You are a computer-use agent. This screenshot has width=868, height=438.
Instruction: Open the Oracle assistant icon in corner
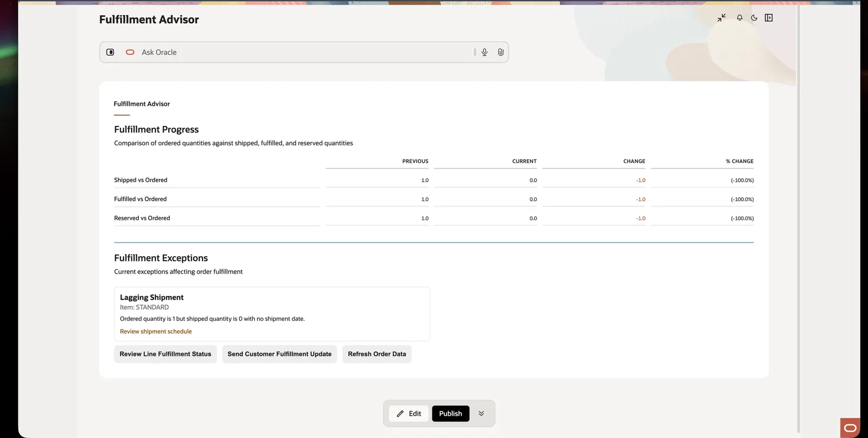(850, 428)
